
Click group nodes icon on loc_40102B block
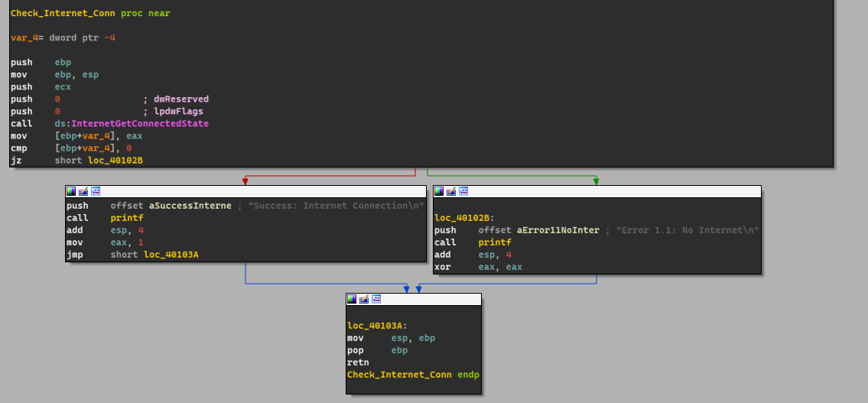click(x=463, y=191)
